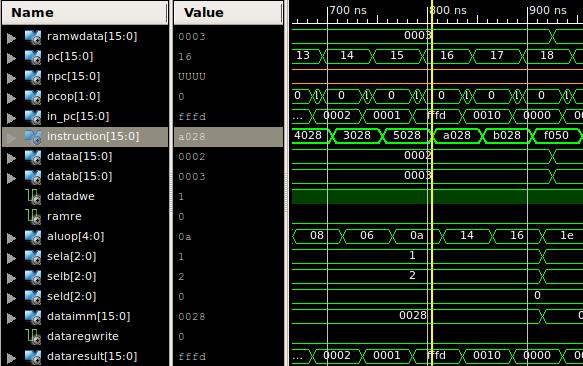Viewport: 583px width, 366px height.
Task: Click the '0a' aluop value cell
Action: coord(184,237)
